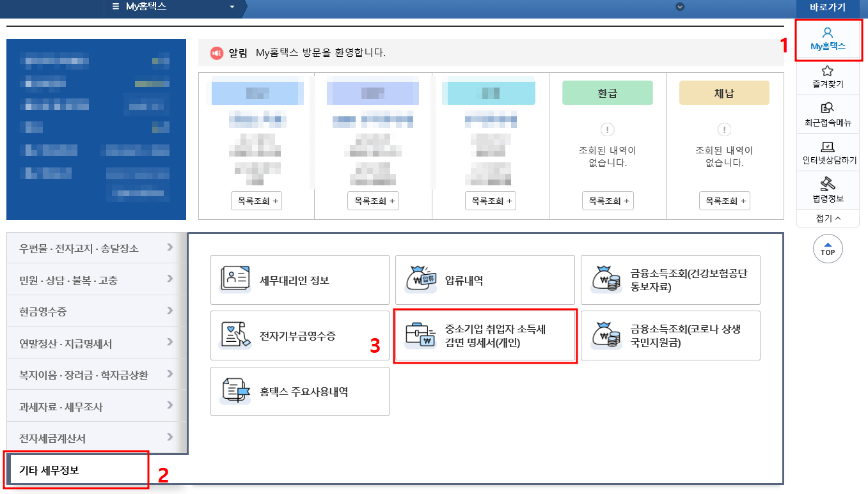Open the 세무대리인 정보 card
This screenshot has width=868, height=494.
tap(300, 280)
